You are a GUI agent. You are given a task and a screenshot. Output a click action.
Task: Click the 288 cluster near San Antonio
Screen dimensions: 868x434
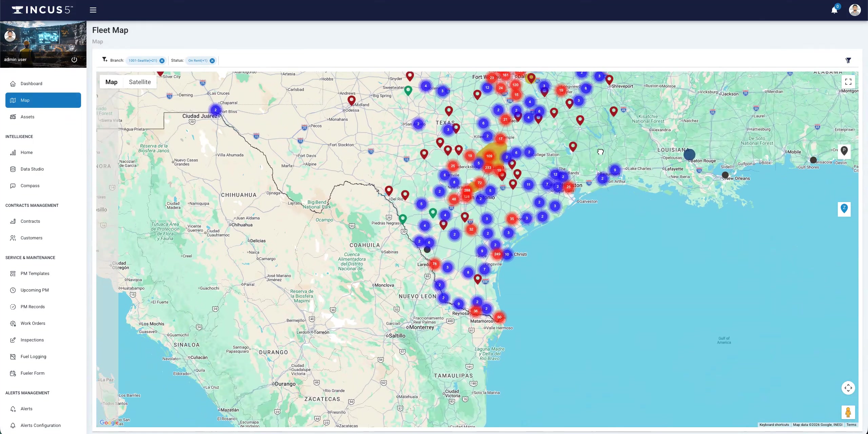click(467, 191)
